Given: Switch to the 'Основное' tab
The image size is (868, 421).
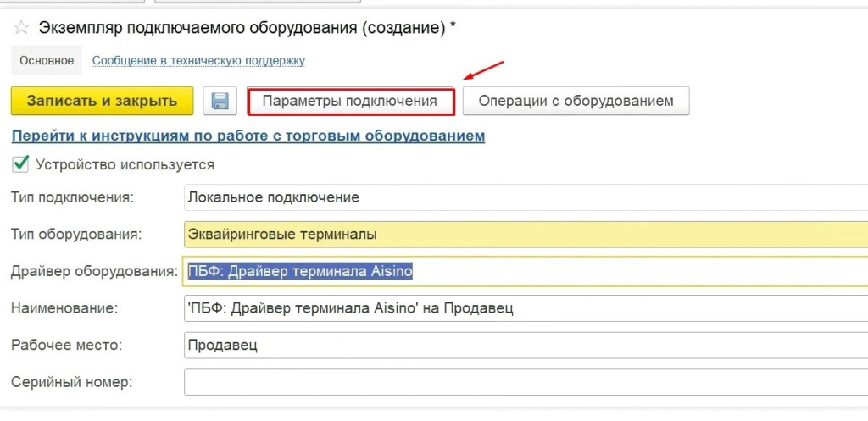Looking at the screenshot, I should click(x=47, y=61).
